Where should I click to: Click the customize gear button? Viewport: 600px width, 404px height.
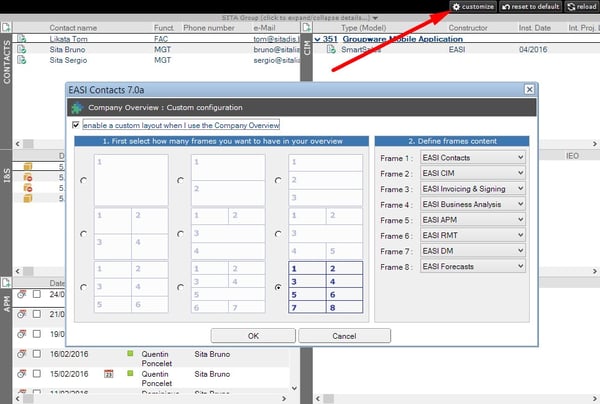(472, 7)
